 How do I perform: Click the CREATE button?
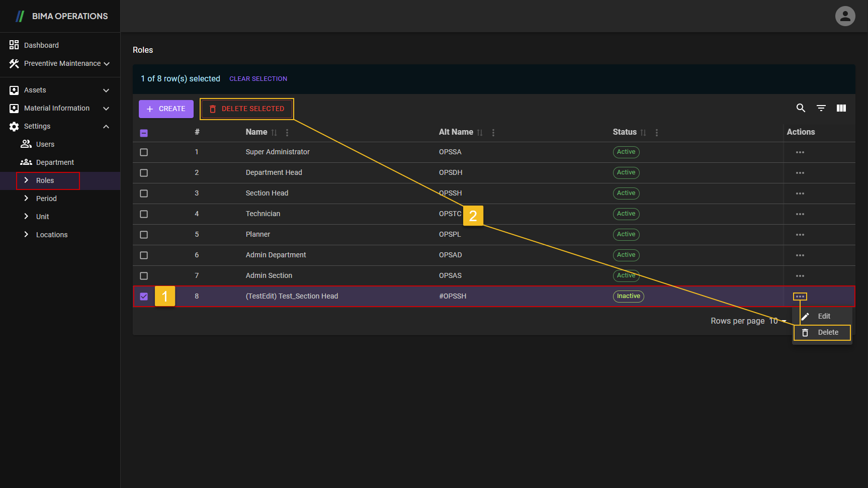click(166, 109)
